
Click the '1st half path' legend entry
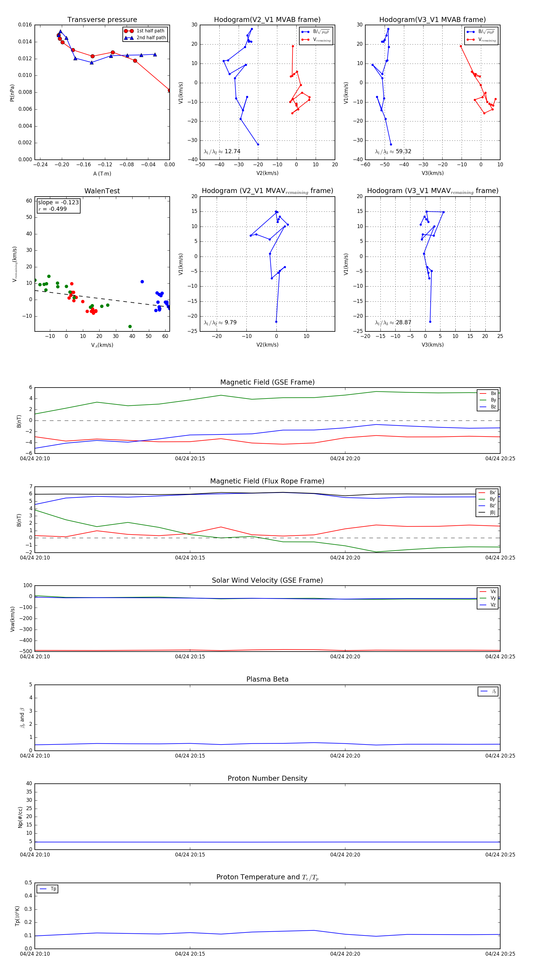point(145,31)
